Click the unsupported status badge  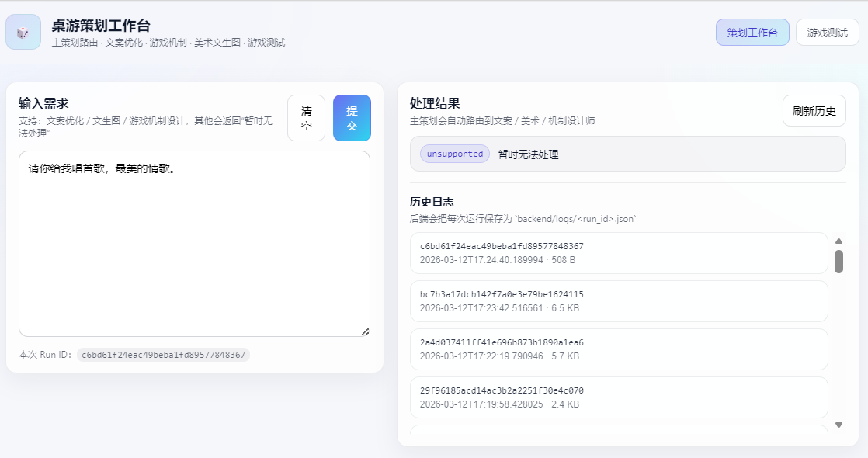[x=455, y=154]
